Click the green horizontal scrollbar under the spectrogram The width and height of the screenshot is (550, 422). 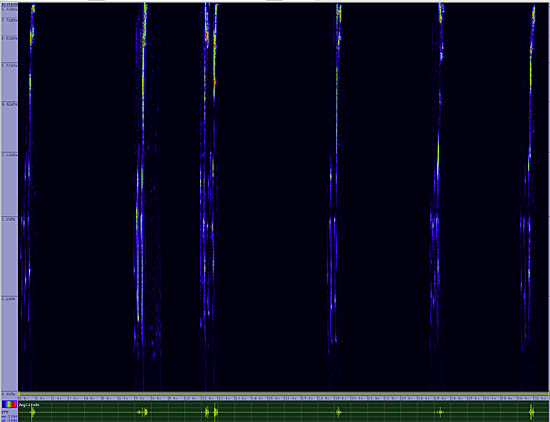[x=284, y=394]
